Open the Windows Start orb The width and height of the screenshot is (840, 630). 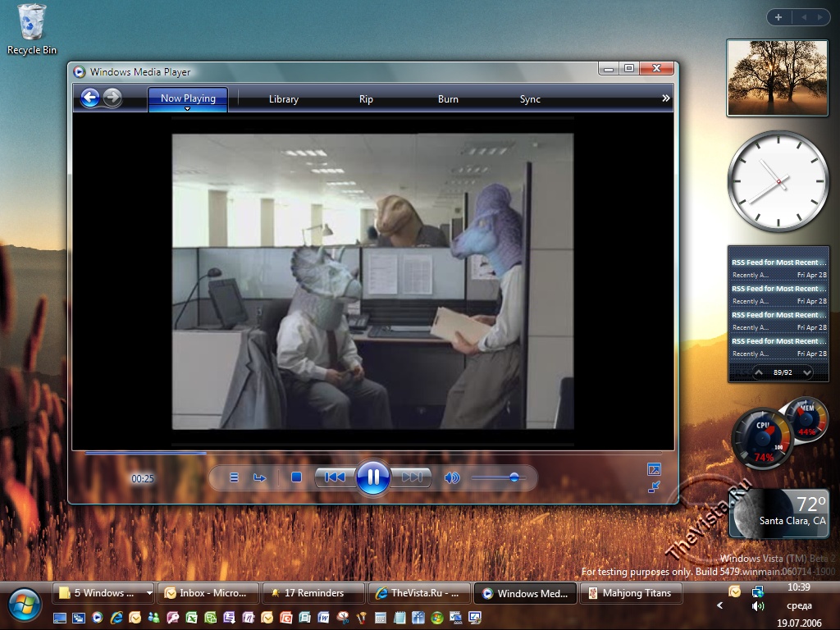coord(23,605)
